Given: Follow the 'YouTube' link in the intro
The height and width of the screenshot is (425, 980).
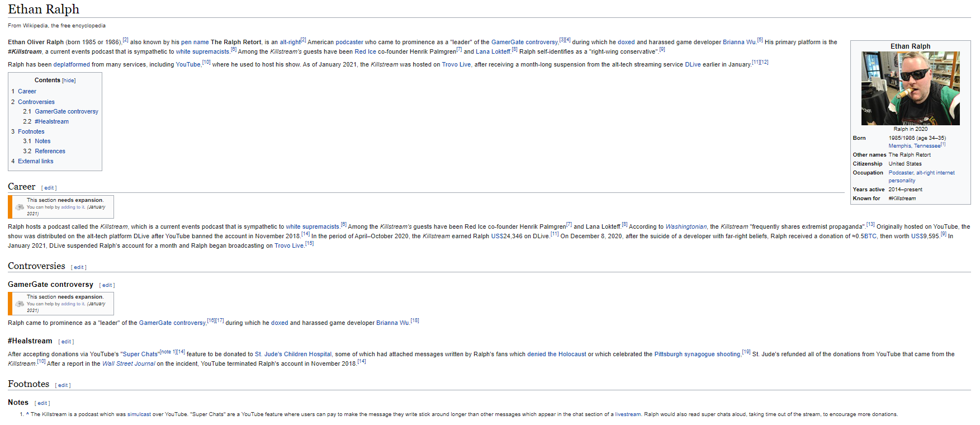Looking at the screenshot, I should coord(188,64).
